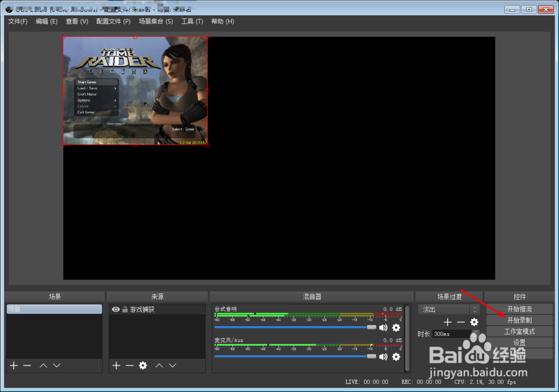Click 开始录制 button
This screenshot has height=392, width=559.
[x=519, y=320]
